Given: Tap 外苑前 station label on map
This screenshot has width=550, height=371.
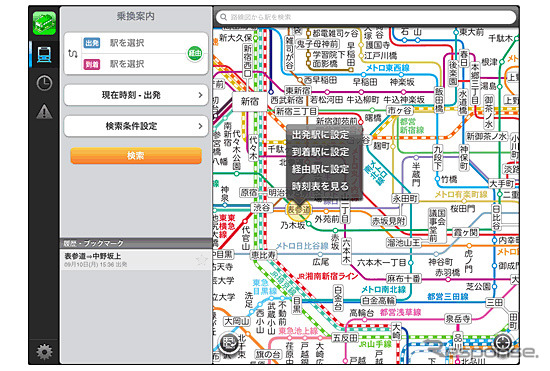Looking at the screenshot, I should (x=327, y=219).
